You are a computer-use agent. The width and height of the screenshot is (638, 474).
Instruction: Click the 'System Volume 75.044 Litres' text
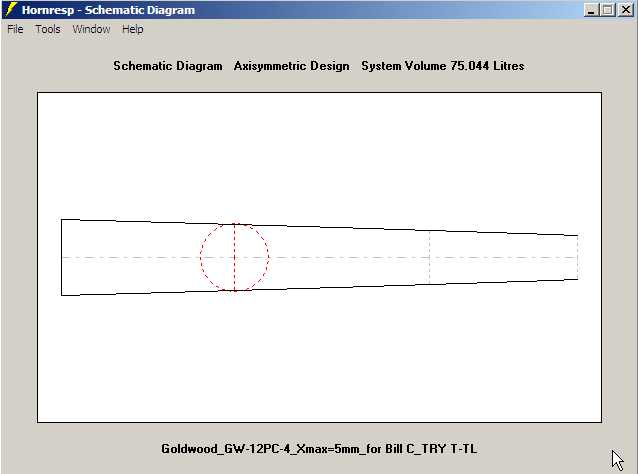click(x=443, y=66)
